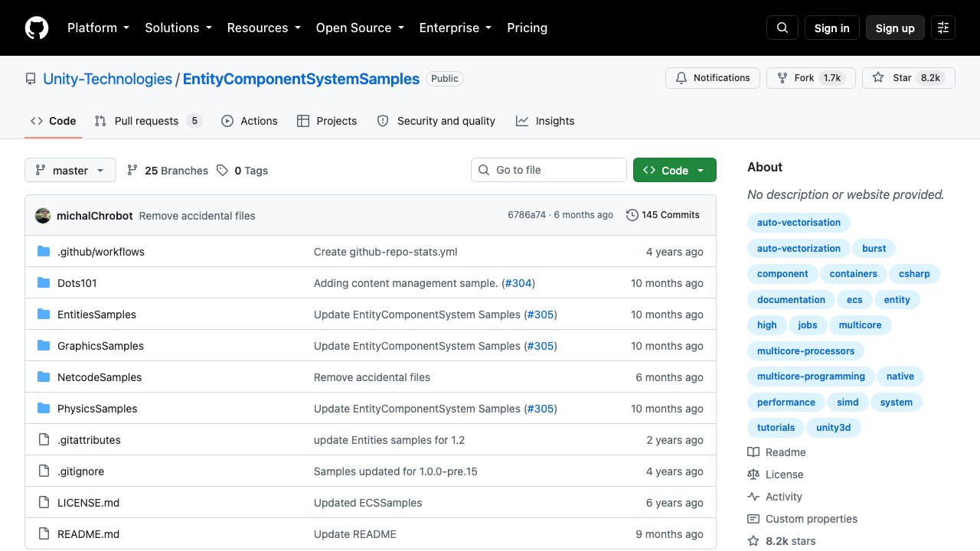Click the Fork icon button
This screenshot has width=980, height=551.
[810, 78]
